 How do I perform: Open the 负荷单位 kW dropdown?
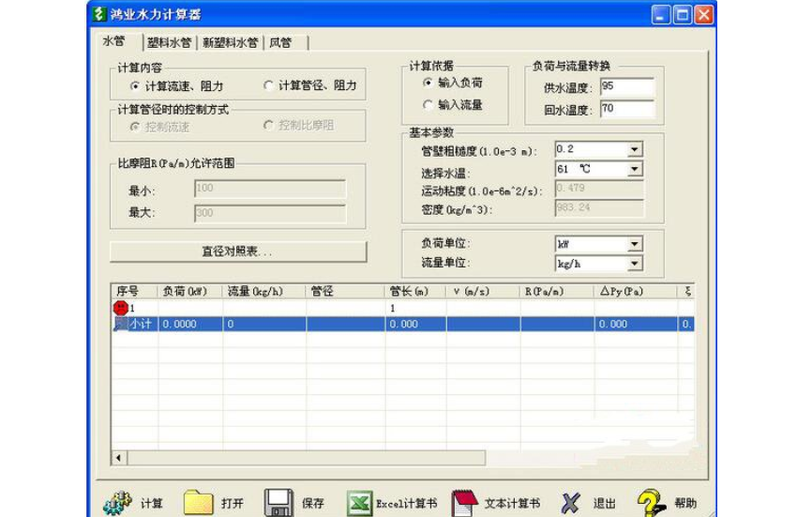[x=634, y=244]
